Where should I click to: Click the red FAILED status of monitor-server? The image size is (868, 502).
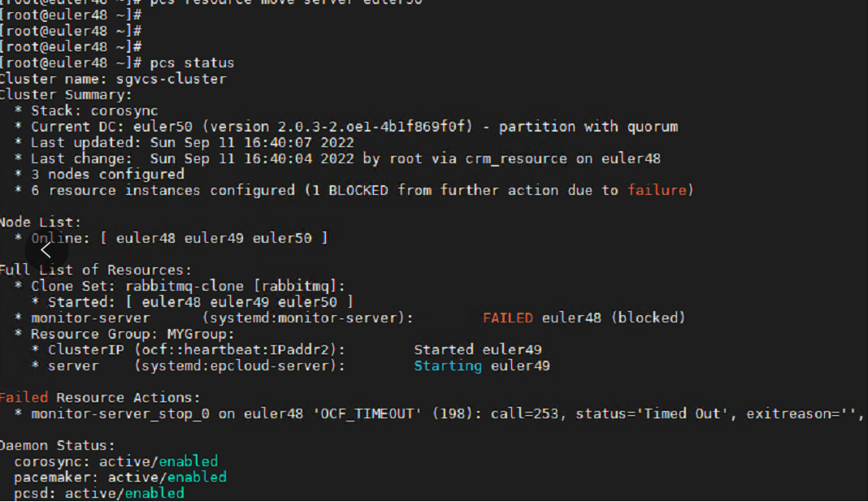pyautogui.click(x=507, y=318)
